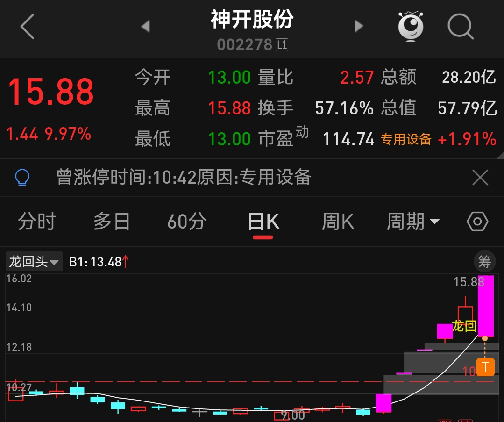Tap the 曾涨停时间:10:42 notice text

(x=184, y=177)
